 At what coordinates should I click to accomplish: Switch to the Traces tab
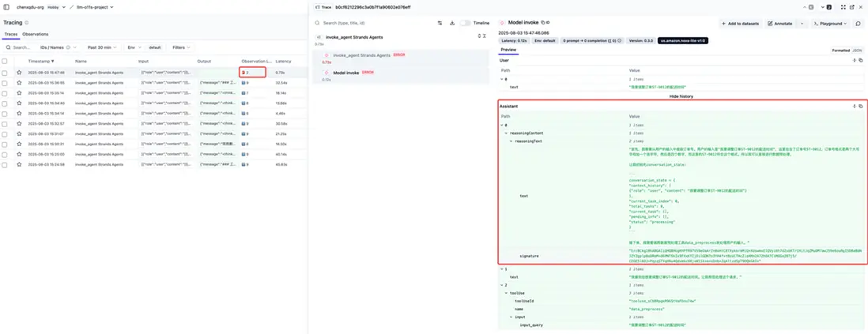(10, 34)
